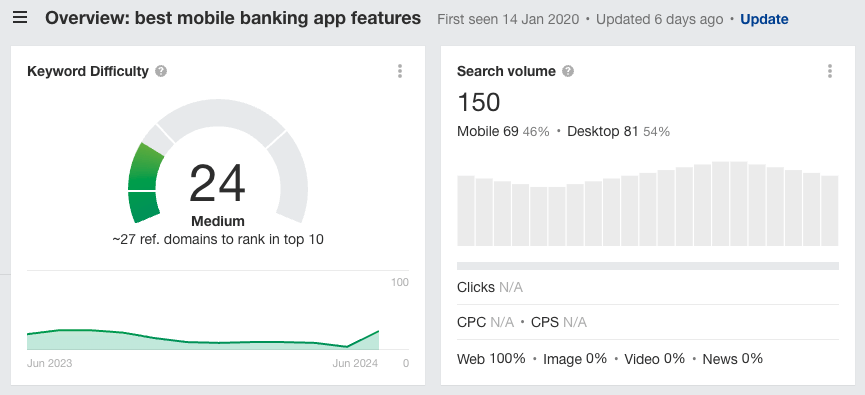The height and width of the screenshot is (395, 865).
Task: Click the first bar in search volume chart
Action: click(x=466, y=211)
